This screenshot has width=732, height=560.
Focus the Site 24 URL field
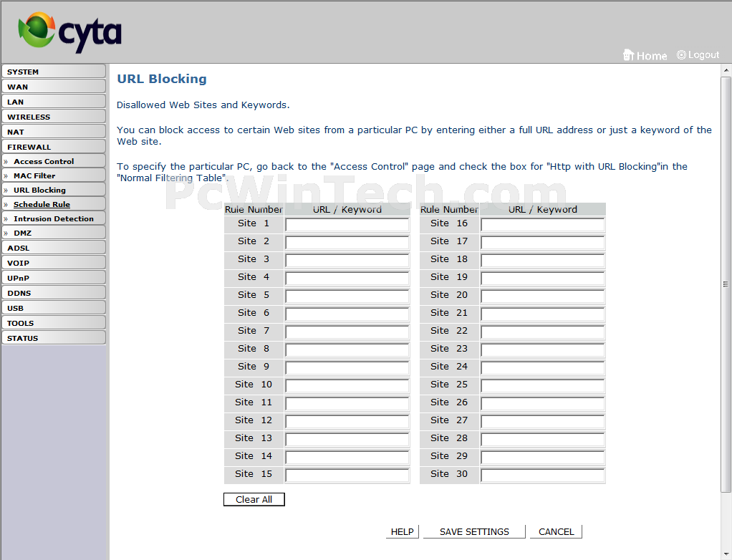543,368
